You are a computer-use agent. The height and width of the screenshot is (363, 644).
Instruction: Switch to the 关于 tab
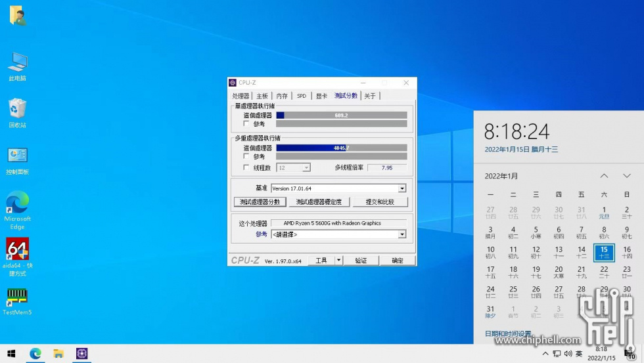pos(369,96)
